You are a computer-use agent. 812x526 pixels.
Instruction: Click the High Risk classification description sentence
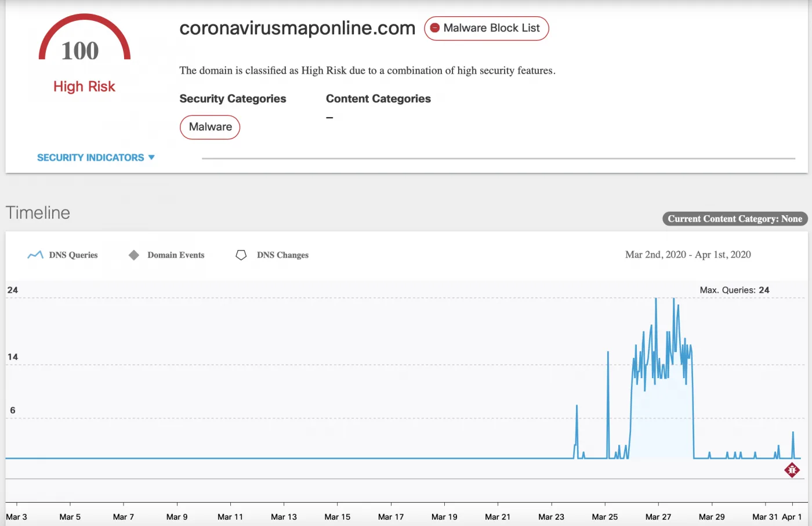click(367, 70)
